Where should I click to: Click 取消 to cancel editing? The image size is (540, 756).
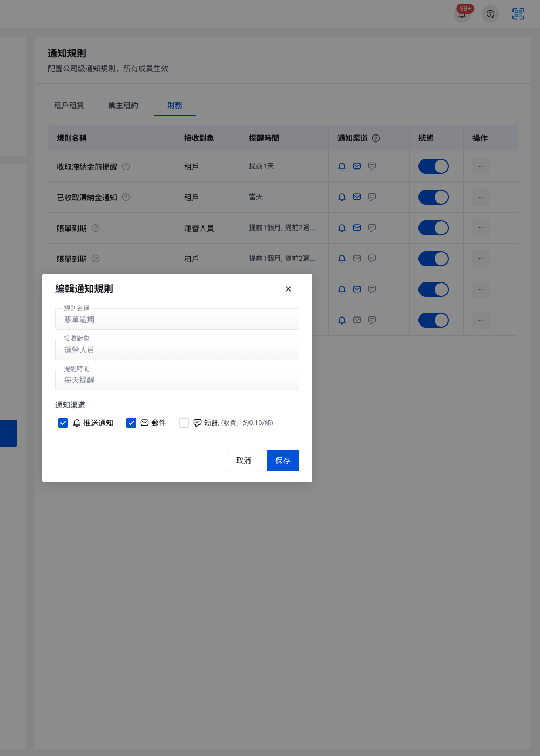pos(244,461)
